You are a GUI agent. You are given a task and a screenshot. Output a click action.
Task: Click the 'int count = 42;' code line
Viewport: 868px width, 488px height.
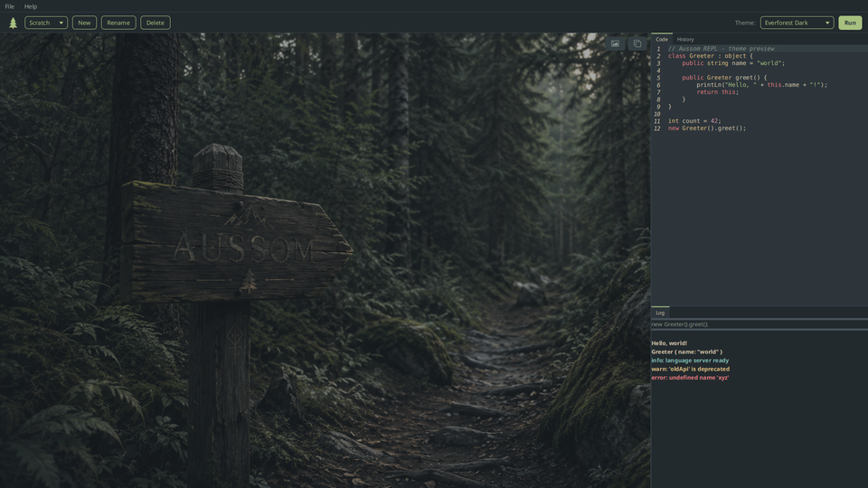694,120
